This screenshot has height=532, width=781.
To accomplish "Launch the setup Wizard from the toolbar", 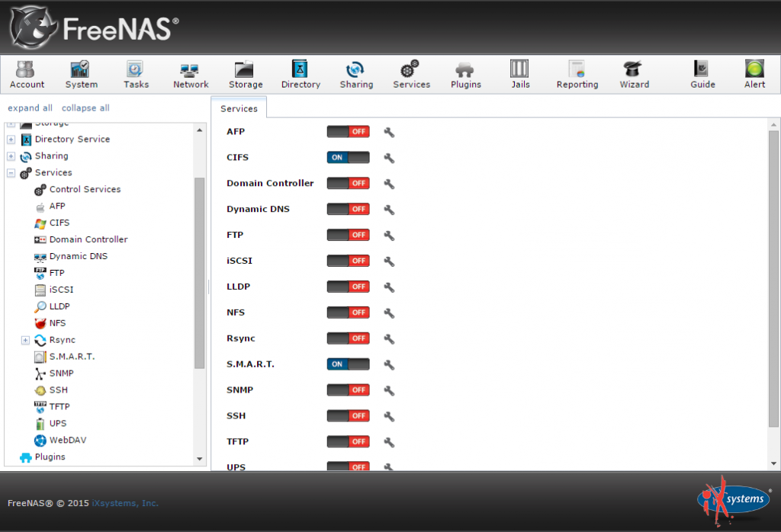I will (634, 74).
